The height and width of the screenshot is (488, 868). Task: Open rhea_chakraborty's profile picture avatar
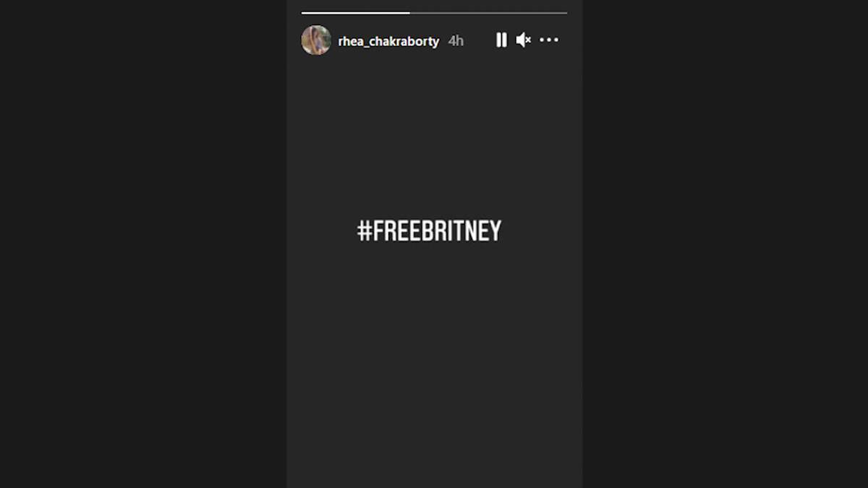316,40
